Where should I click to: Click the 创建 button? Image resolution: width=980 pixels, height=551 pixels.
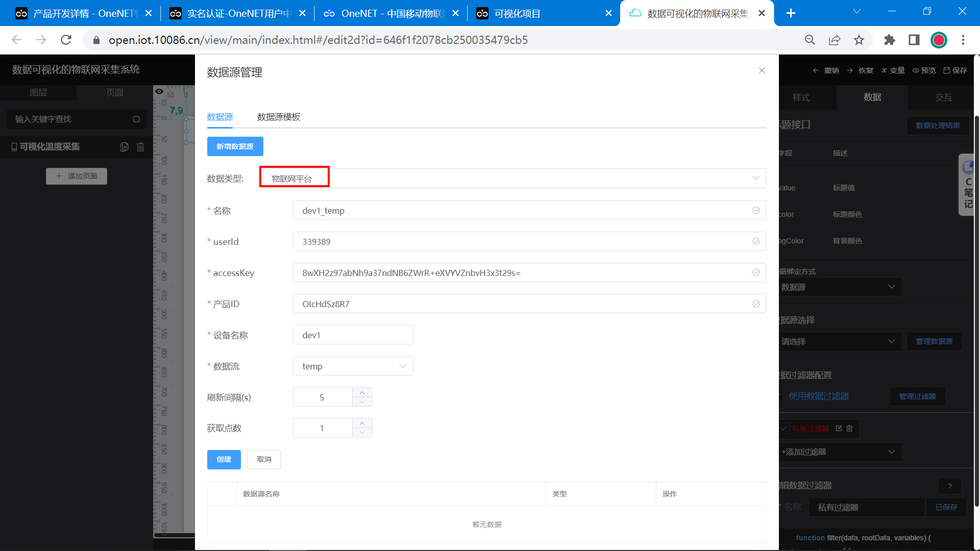(224, 459)
